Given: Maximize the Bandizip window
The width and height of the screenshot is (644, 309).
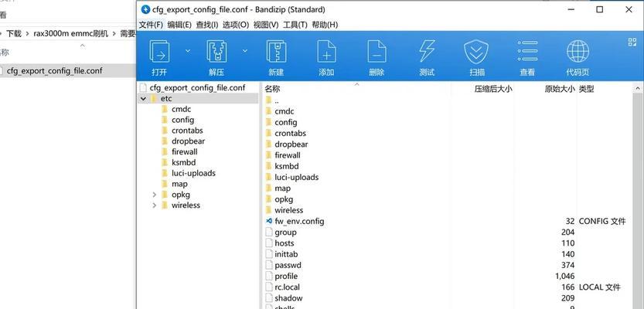Looking at the screenshot, I should click(600, 9).
